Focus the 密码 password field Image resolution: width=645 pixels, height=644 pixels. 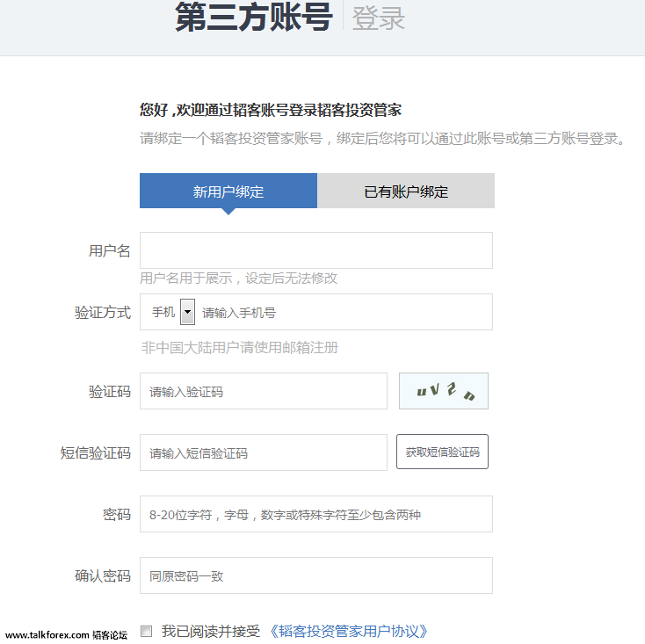coord(316,514)
